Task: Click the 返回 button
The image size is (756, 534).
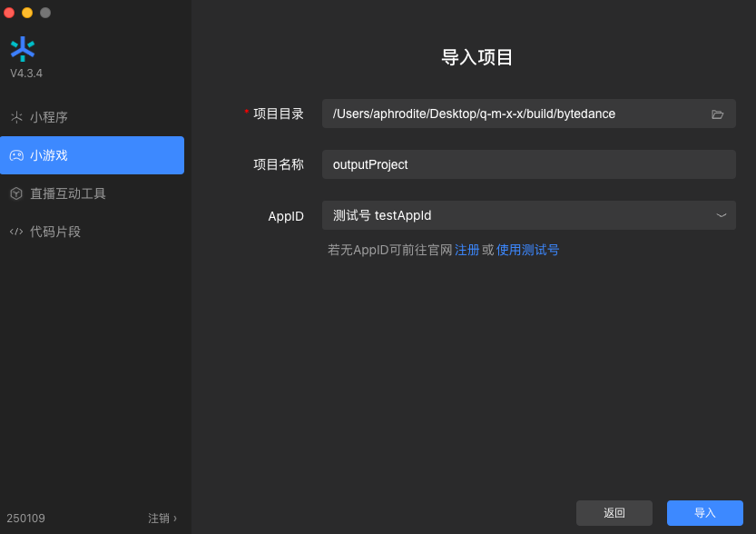Action: pyautogui.click(x=614, y=513)
